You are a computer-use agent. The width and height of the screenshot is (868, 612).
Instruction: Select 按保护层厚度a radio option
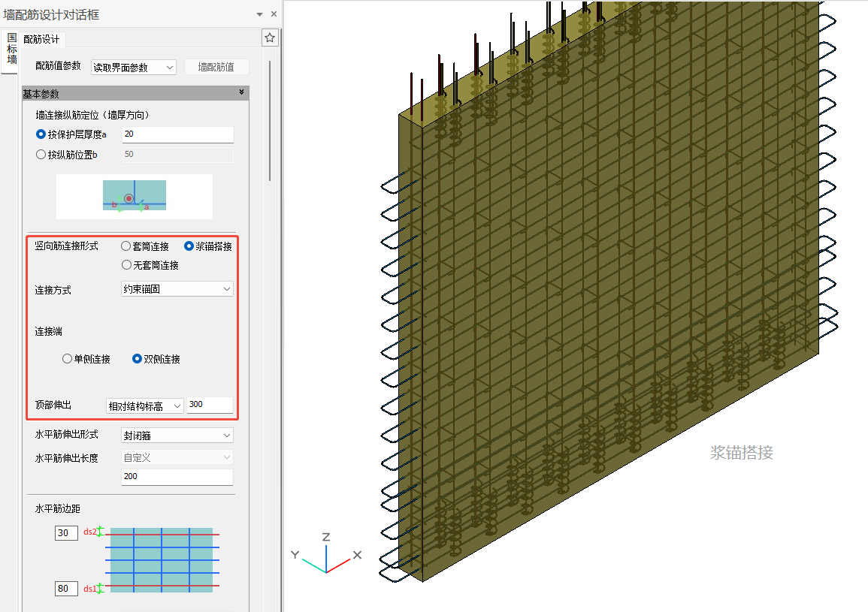[41, 134]
